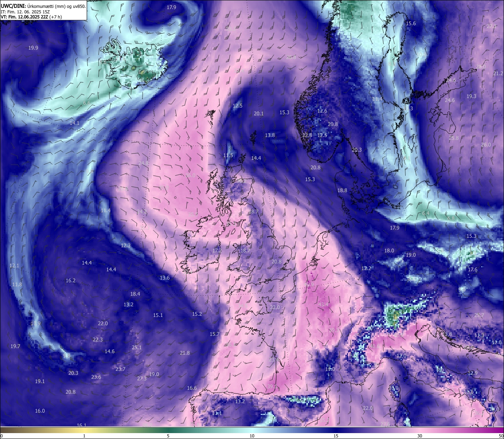The image size is (504, 439).
Task: Click the 13.8 value near the Faroe area
Action: [270, 135]
